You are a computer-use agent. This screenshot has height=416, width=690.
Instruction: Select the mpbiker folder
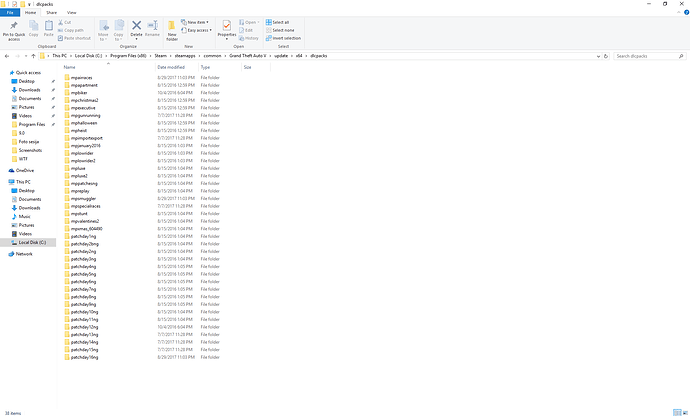point(76,93)
